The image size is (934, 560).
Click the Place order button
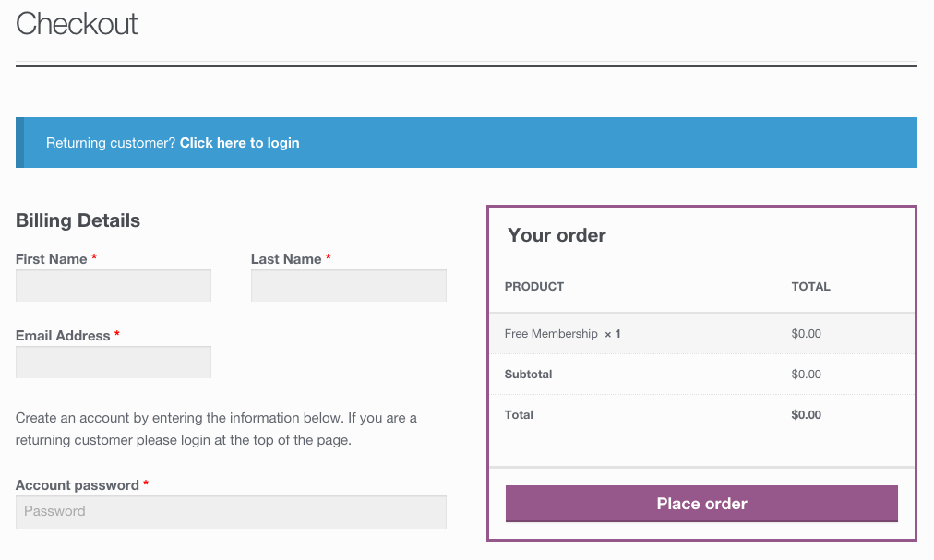click(701, 504)
